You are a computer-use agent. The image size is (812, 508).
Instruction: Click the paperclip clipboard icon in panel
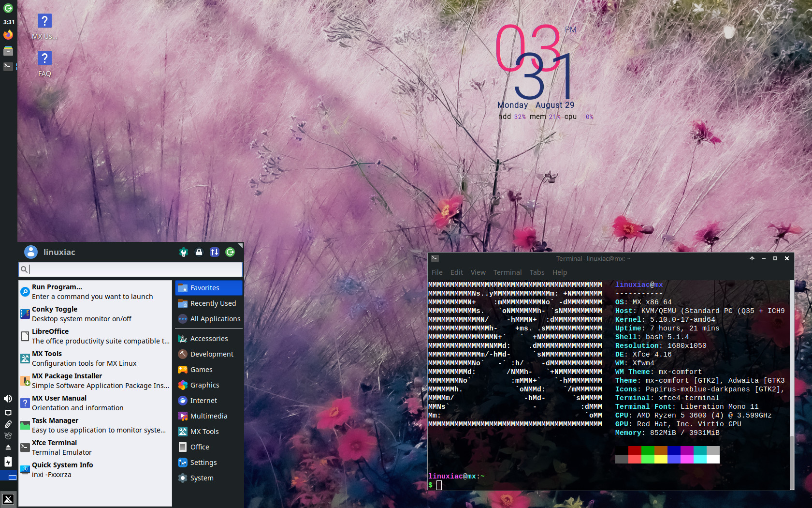coord(8,424)
